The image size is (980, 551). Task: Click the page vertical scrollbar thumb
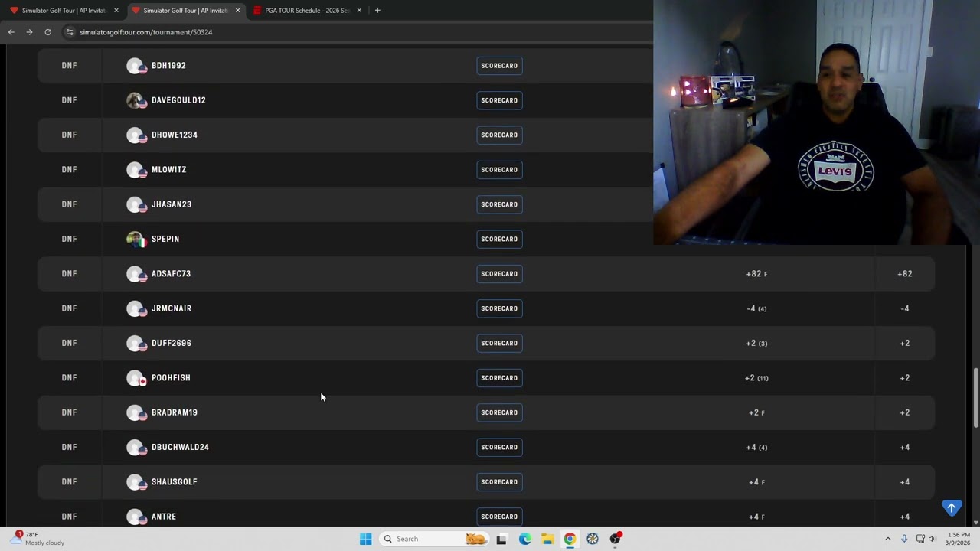click(x=975, y=398)
